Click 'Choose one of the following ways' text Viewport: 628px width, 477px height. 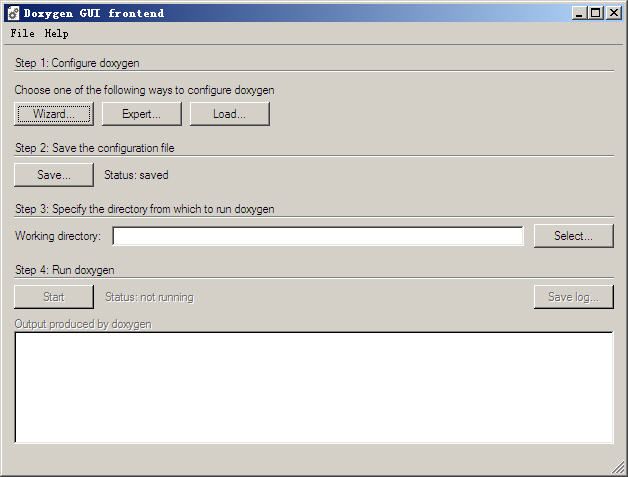(144, 90)
